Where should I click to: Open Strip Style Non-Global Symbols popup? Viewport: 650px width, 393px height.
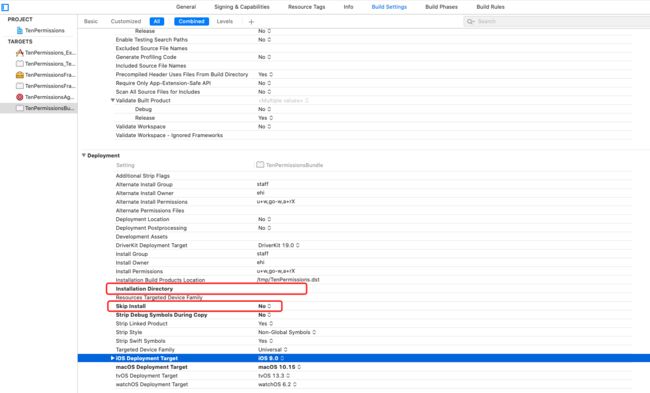(287, 332)
